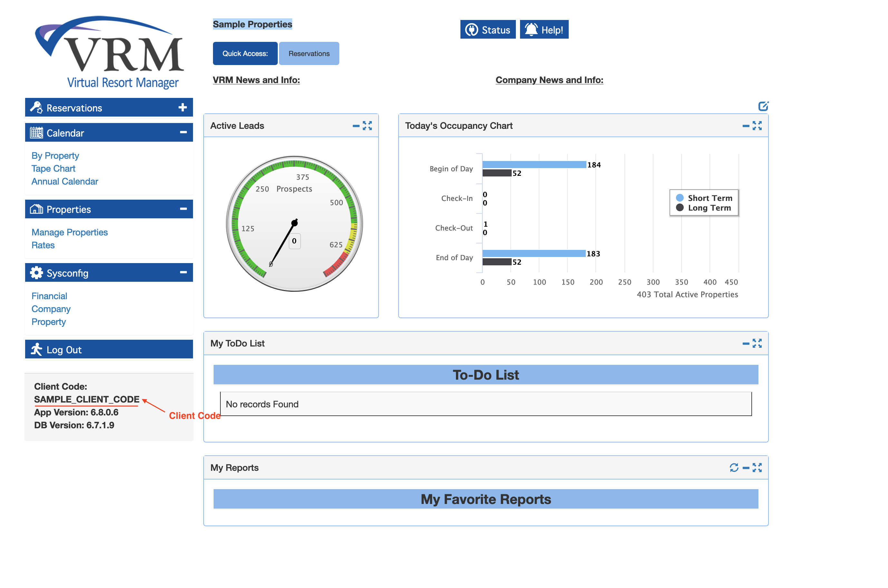The height and width of the screenshot is (588, 888).
Task: Open Tape Chart from Calendar menu
Action: (x=53, y=168)
